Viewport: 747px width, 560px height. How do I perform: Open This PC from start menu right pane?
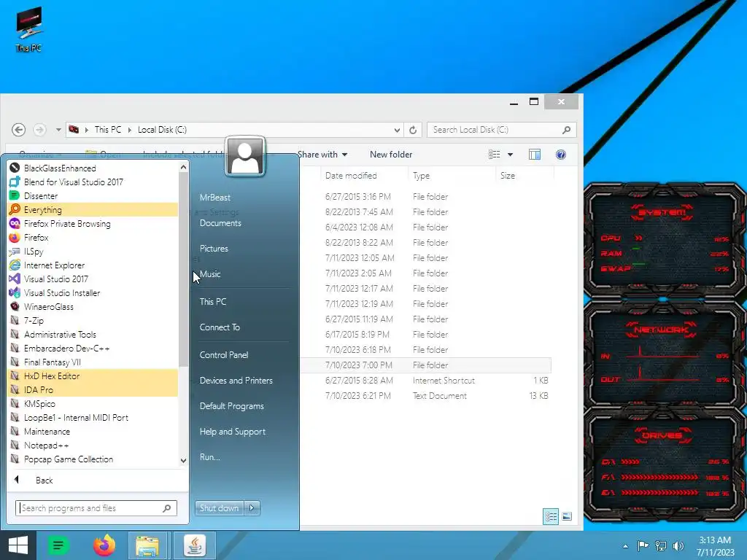(x=212, y=301)
